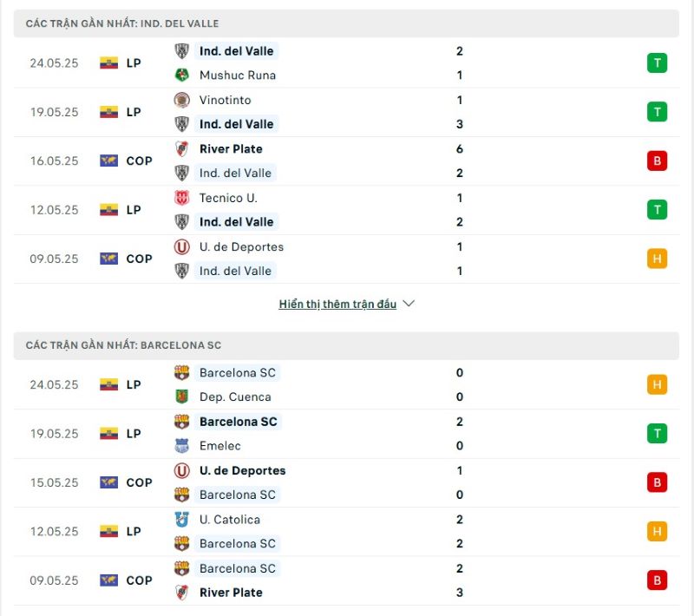Click the Dep. Cuenca club crest
The height and width of the screenshot is (616, 694).
[x=181, y=396]
